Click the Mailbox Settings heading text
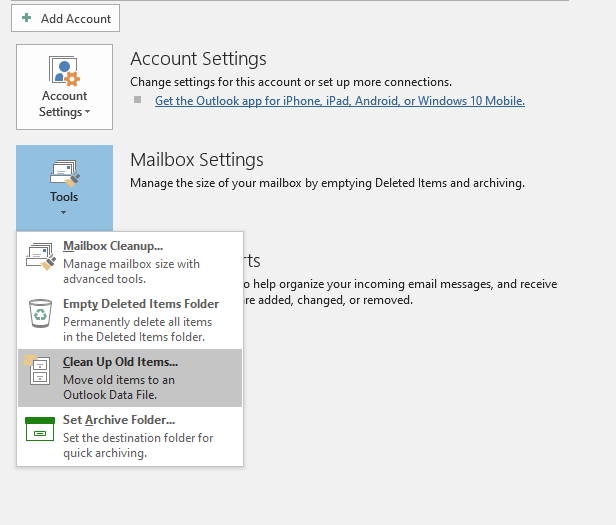The image size is (616, 525). [197, 160]
